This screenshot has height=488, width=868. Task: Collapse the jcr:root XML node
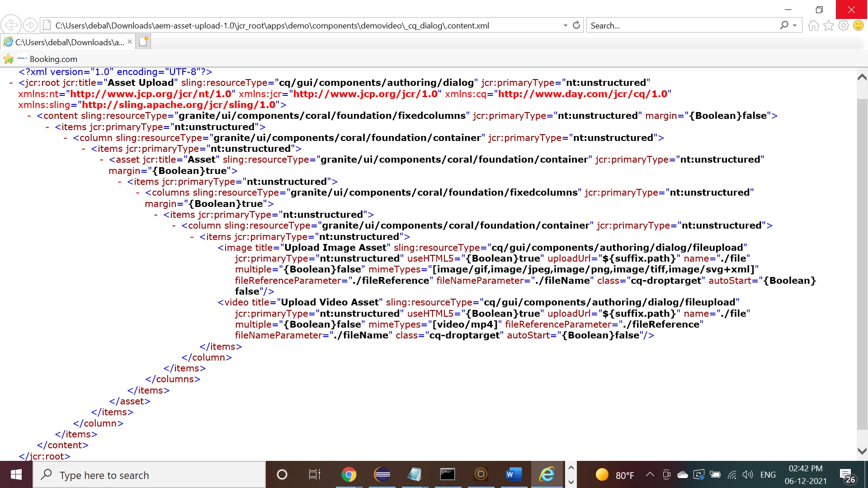[11, 83]
